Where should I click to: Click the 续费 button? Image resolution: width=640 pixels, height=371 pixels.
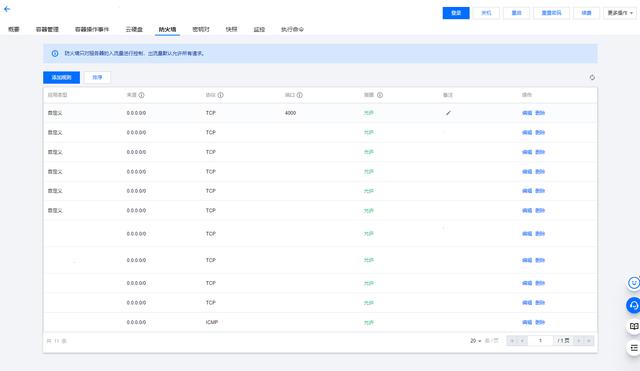(x=587, y=13)
